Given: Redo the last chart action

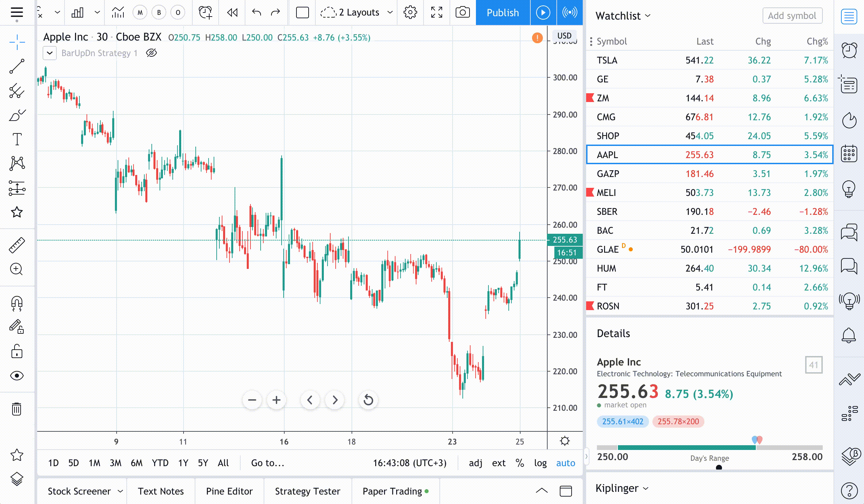Looking at the screenshot, I should tap(275, 13).
